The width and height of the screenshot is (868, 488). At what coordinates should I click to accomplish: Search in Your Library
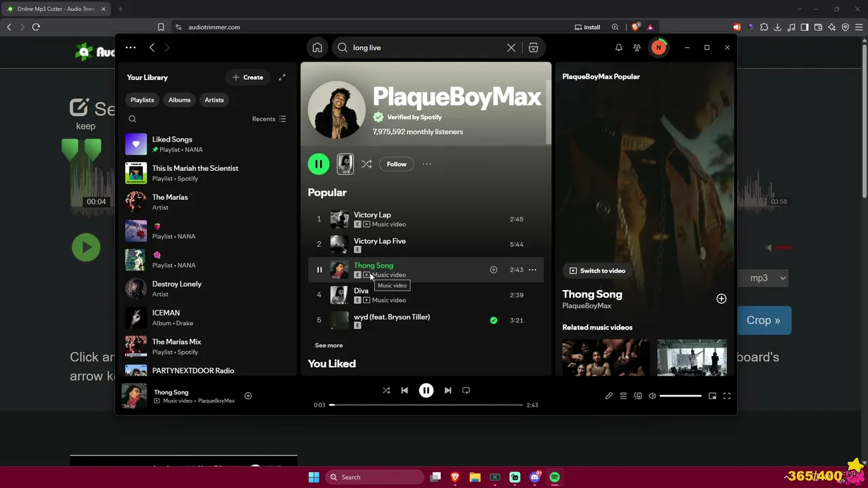[x=132, y=119]
